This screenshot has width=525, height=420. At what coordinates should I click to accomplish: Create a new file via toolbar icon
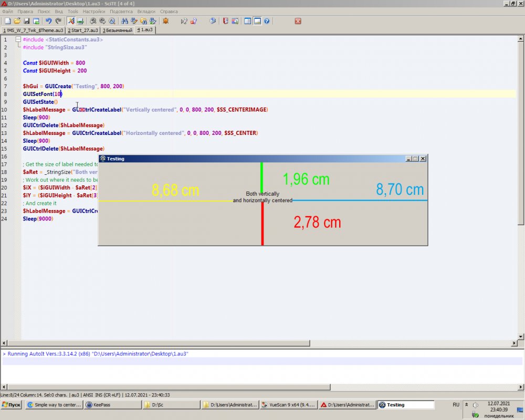pos(8,21)
